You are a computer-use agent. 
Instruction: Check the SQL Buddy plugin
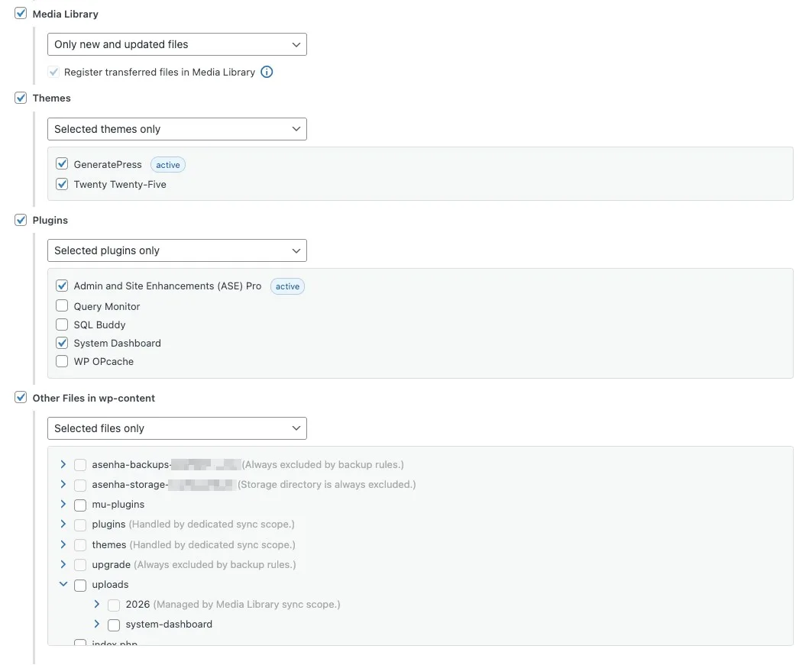click(x=63, y=324)
